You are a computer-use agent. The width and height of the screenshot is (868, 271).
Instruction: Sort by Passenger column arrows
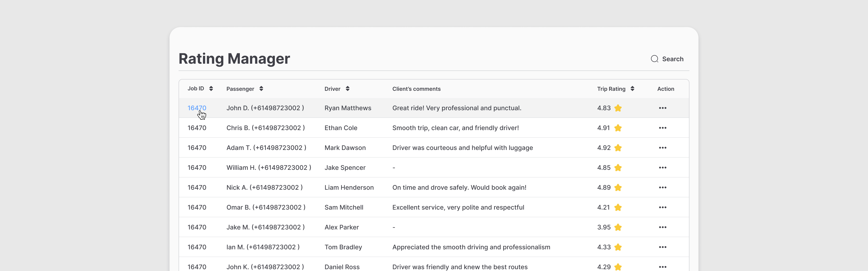click(261, 89)
